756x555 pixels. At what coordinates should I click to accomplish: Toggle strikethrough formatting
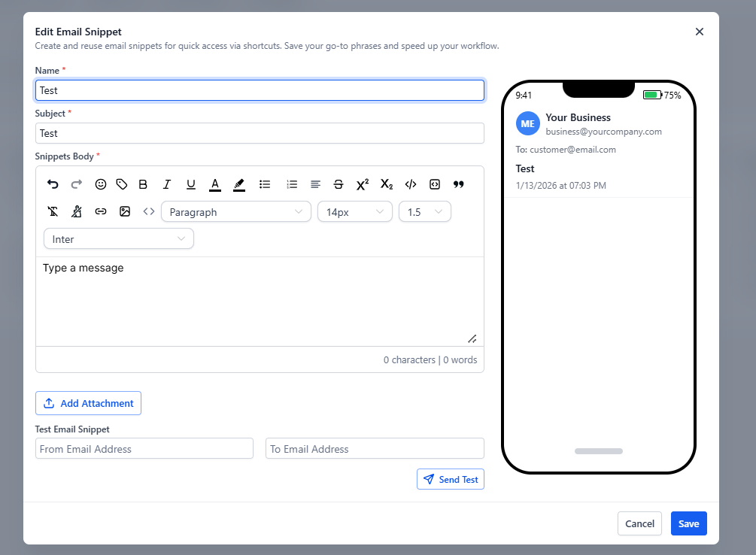pos(339,184)
